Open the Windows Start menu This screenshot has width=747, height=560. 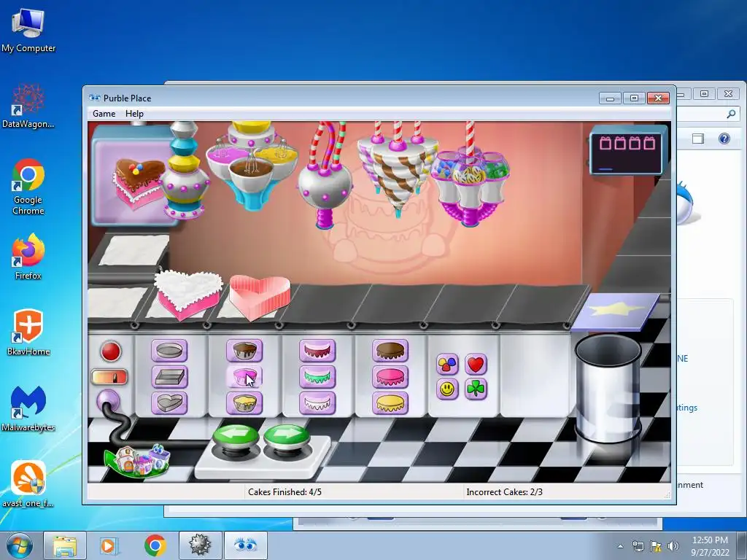point(19,545)
